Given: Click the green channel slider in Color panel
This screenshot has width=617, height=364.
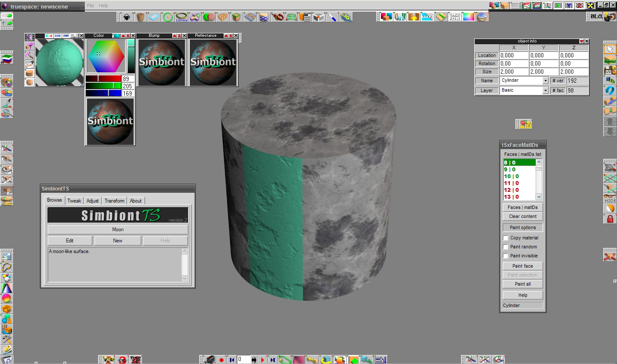Looking at the screenshot, I should click(x=103, y=86).
